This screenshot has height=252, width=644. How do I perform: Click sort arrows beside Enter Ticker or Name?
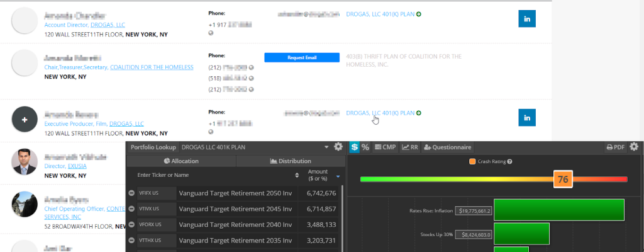pyautogui.click(x=297, y=175)
